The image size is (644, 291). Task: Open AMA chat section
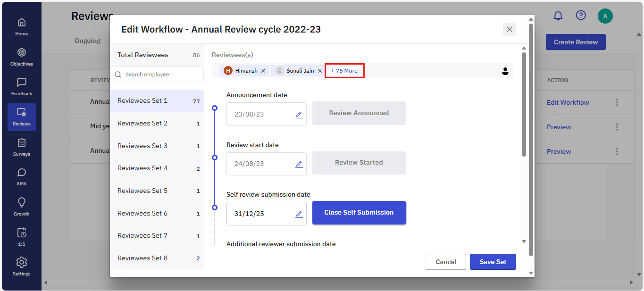21,177
